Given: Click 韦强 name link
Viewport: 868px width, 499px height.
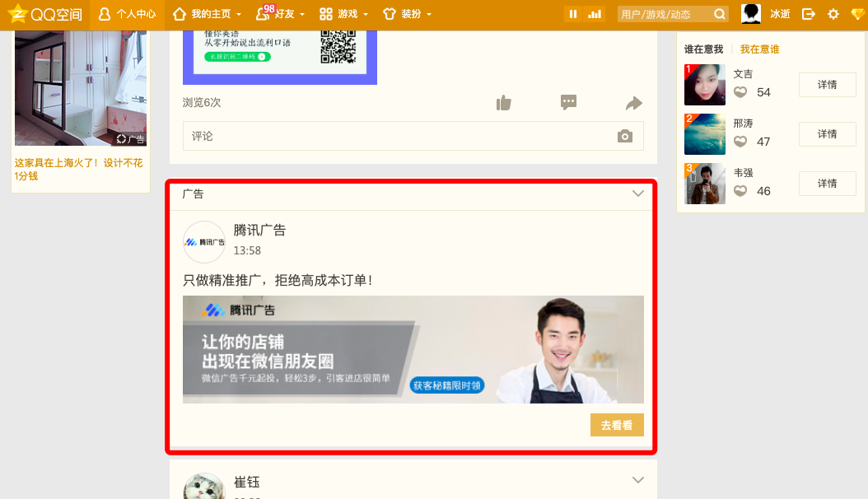Looking at the screenshot, I should click(743, 173).
